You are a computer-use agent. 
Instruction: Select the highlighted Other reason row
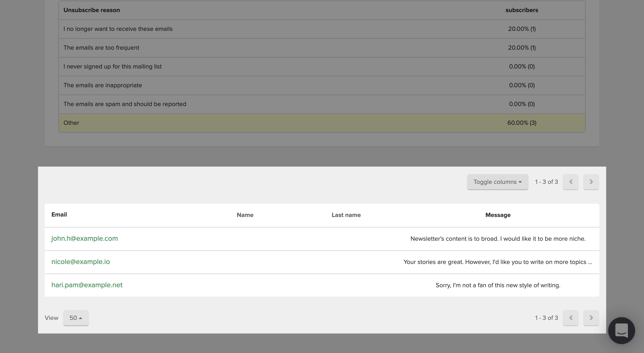click(x=322, y=123)
